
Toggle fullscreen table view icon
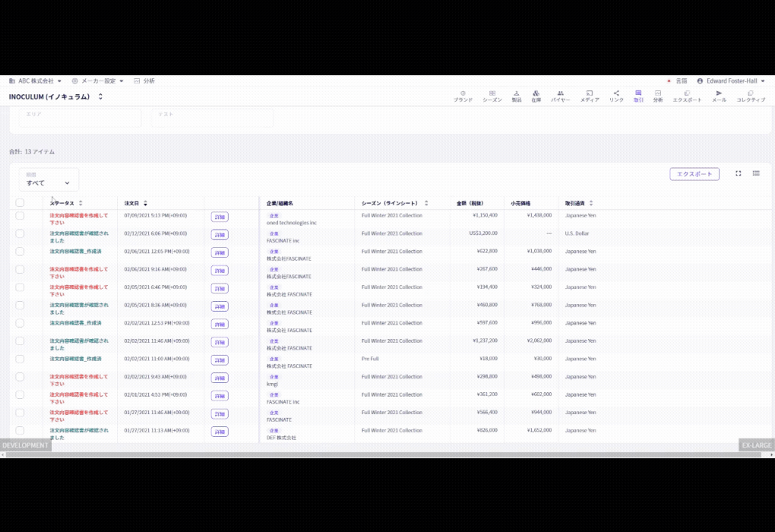pyautogui.click(x=738, y=173)
